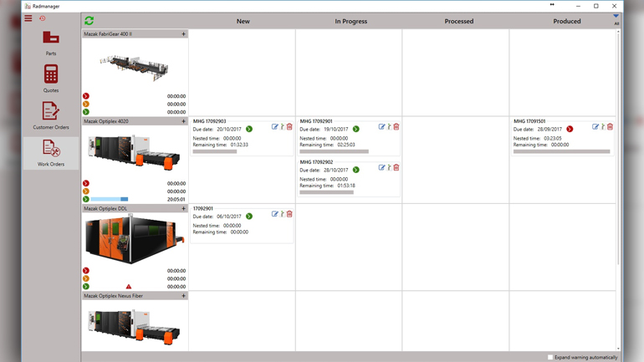Expand Mazak Optiplex 4020 with plus button
Image resolution: width=644 pixels, height=362 pixels.
tap(184, 121)
